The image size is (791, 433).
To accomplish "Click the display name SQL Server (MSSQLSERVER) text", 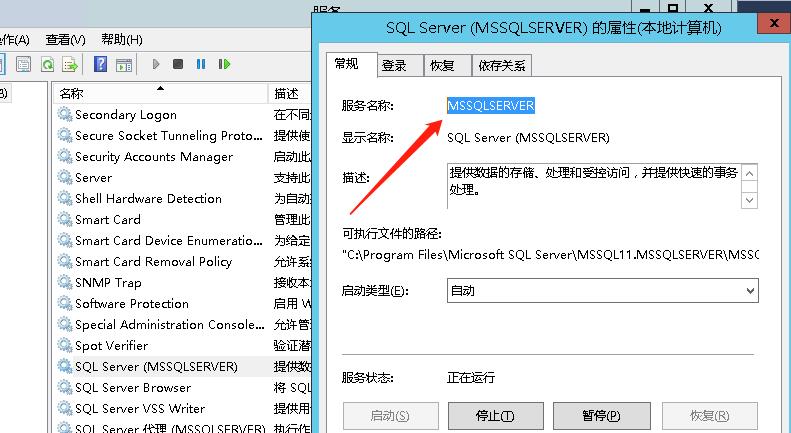I will click(528, 137).
